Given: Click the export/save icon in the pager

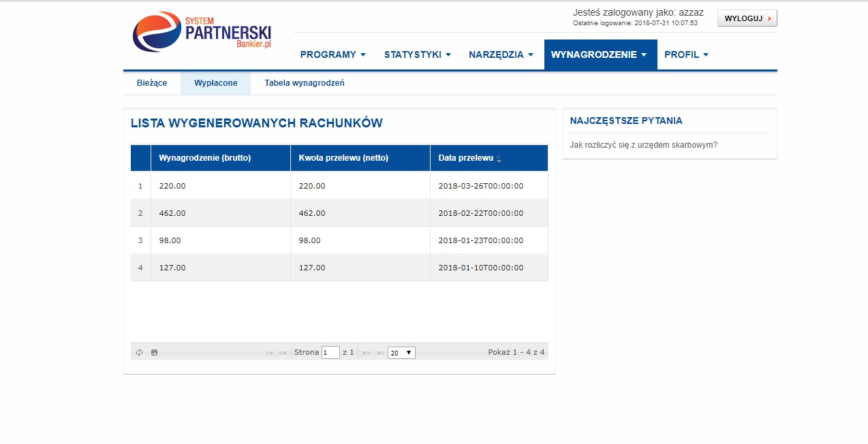Looking at the screenshot, I should [154, 352].
